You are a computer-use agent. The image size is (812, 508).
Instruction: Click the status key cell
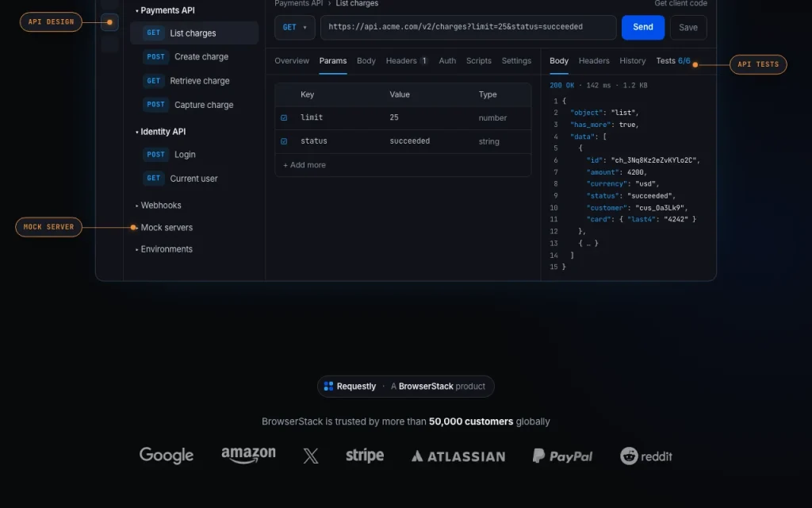pos(314,141)
